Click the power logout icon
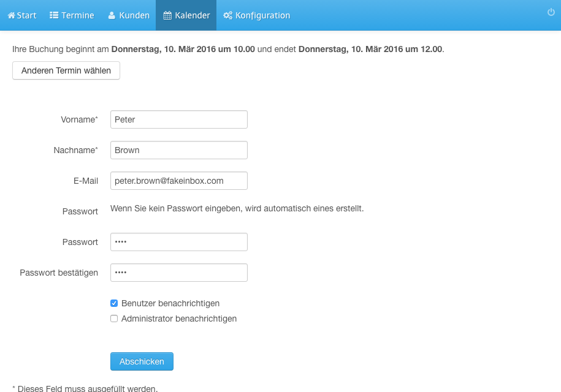The height and width of the screenshot is (392, 561). 551,12
